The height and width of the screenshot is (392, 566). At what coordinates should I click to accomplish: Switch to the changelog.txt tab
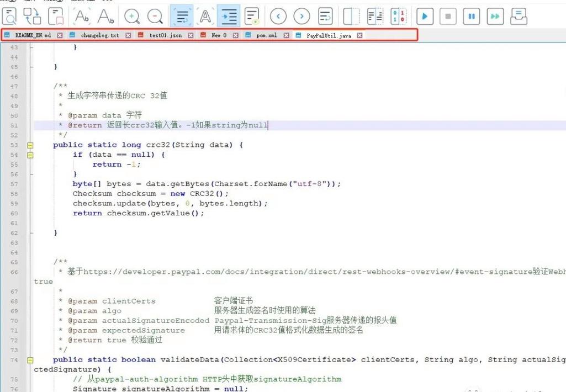[x=100, y=35]
